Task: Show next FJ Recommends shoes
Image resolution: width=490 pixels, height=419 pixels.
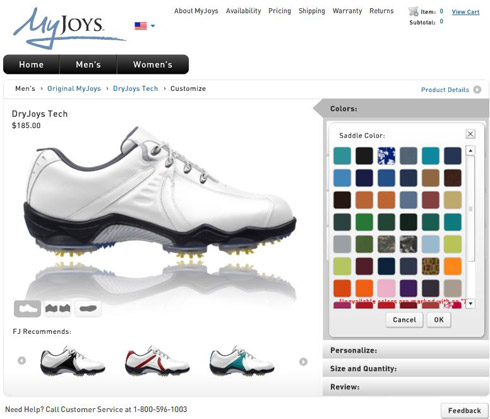Action: point(303,362)
